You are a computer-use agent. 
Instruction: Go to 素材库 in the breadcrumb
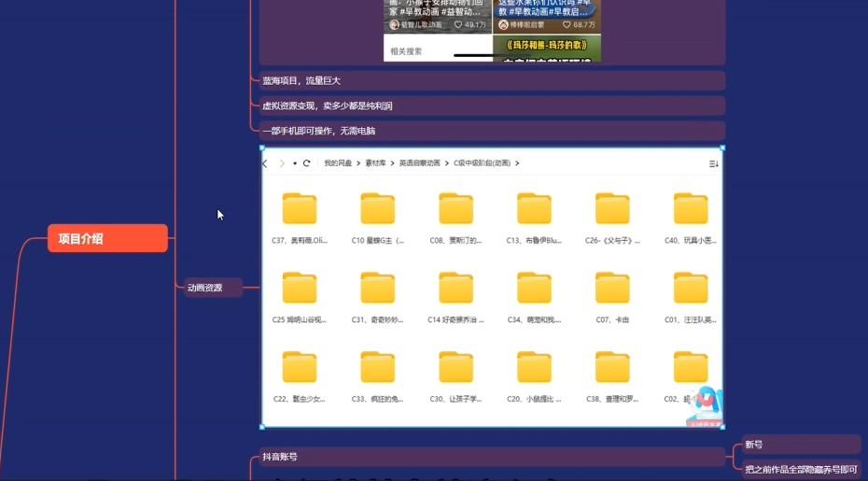pyautogui.click(x=376, y=163)
